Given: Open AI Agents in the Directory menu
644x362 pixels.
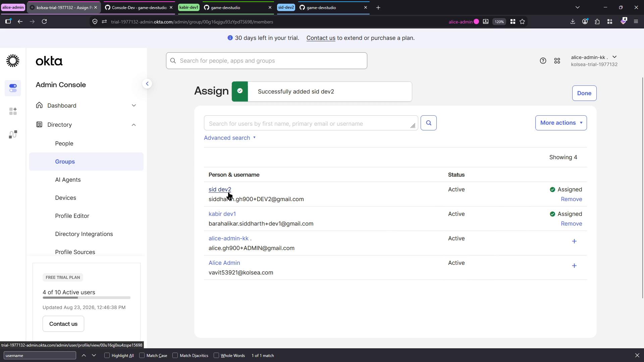Looking at the screenshot, I should click(x=68, y=180).
